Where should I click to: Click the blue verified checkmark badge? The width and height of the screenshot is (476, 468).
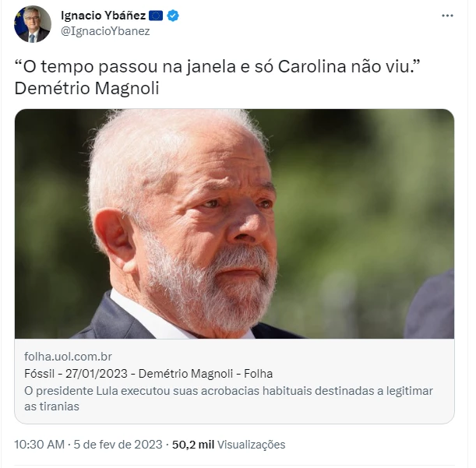pos(173,16)
